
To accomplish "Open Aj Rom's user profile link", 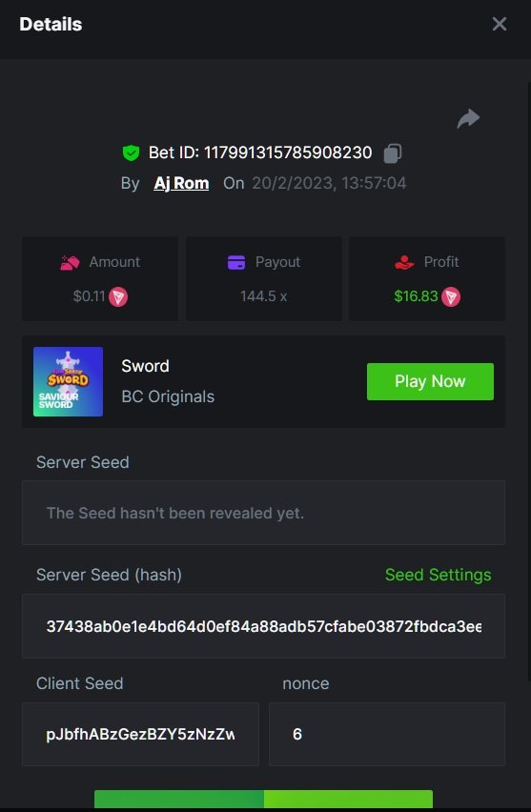I will coord(181,183).
